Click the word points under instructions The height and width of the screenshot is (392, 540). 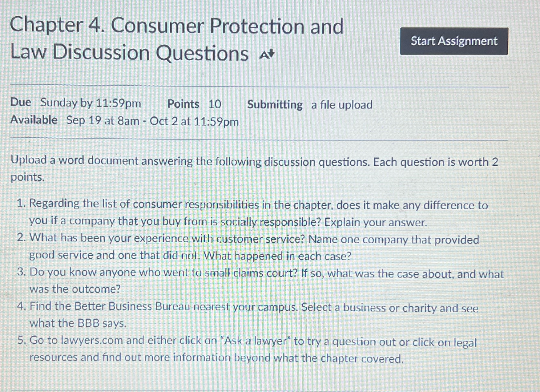27,177
